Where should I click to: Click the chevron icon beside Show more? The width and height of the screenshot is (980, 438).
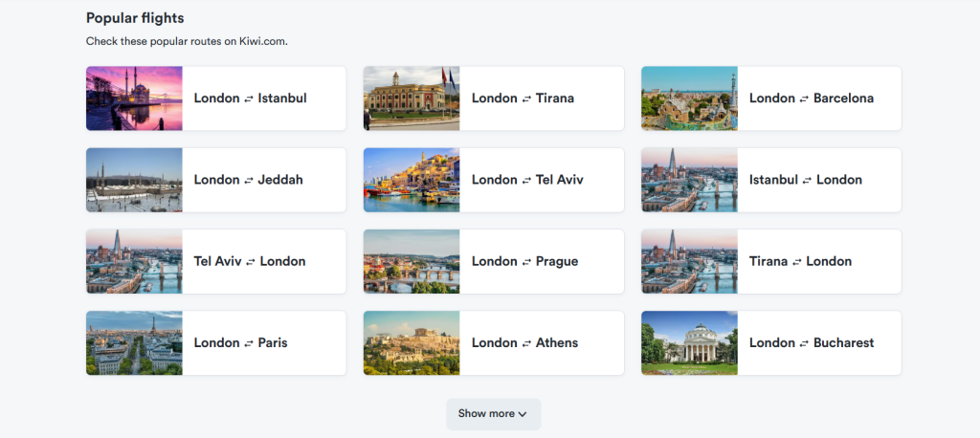(523, 414)
